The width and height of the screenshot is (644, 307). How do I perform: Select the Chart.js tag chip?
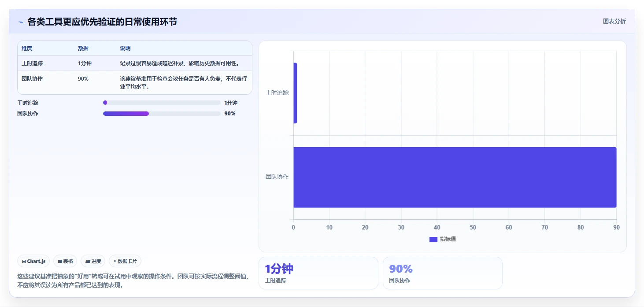(x=33, y=261)
